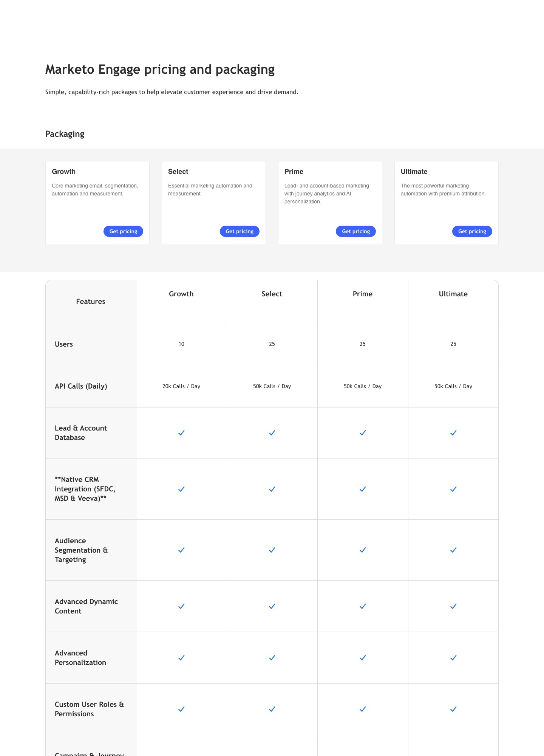Click the Growth checkmark for Lead & Account Database

[181, 433]
